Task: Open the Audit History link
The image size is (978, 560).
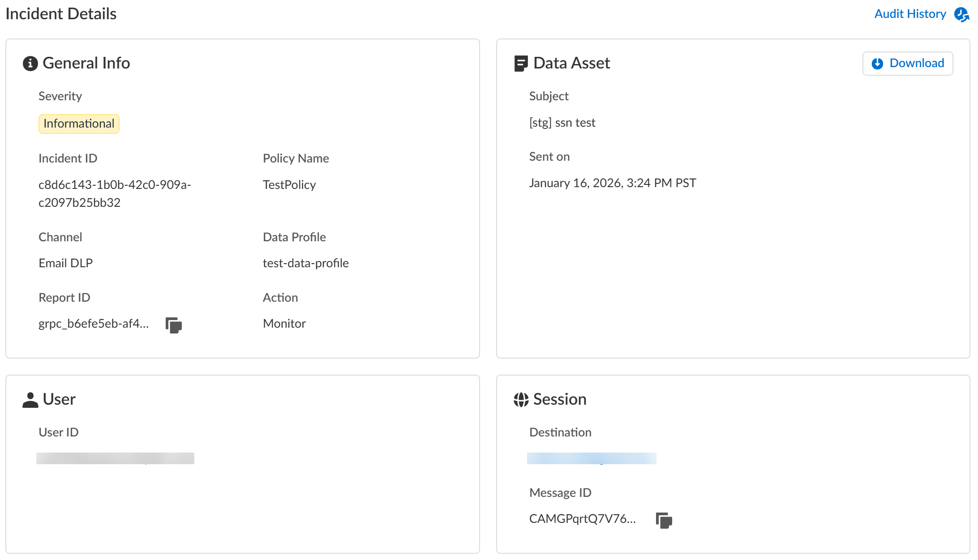Action: 910,14
